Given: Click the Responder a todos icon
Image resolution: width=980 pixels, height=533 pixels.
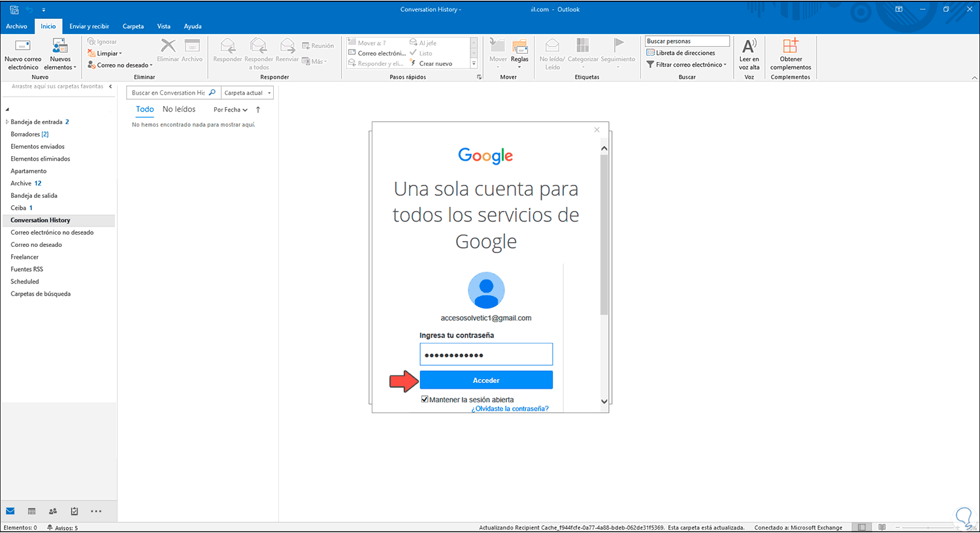Looking at the screenshot, I should [x=259, y=46].
